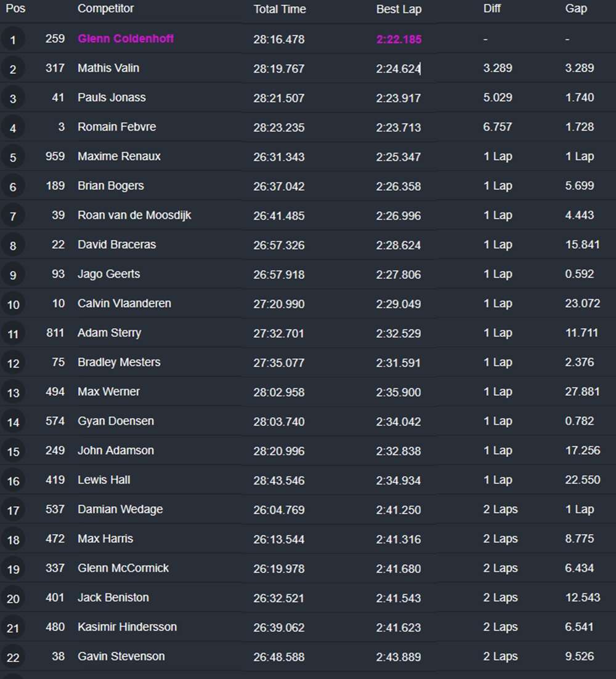Image resolution: width=616 pixels, height=679 pixels.
Task: Sort by the Competitor column header
Action: [105, 9]
